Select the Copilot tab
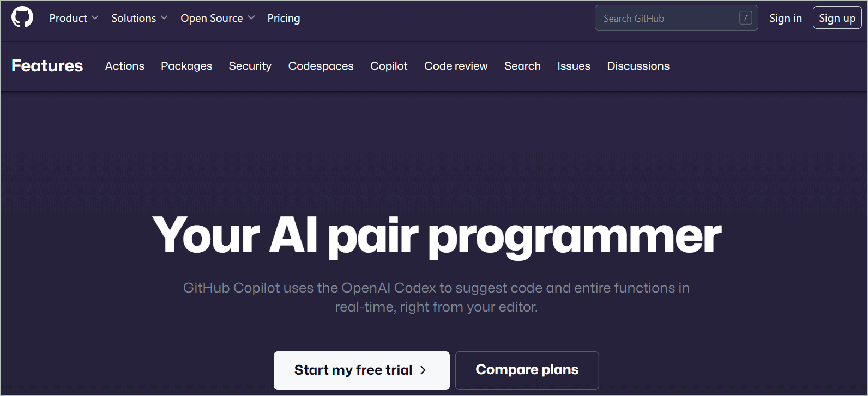868x396 pixels. click(x=389, y=66)
